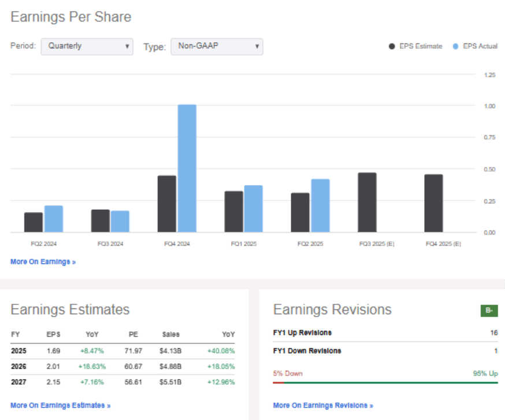505x420 pixels.
Task: Select the tall blue FQ4 2024 actual bar
Action: pos(187,168)
